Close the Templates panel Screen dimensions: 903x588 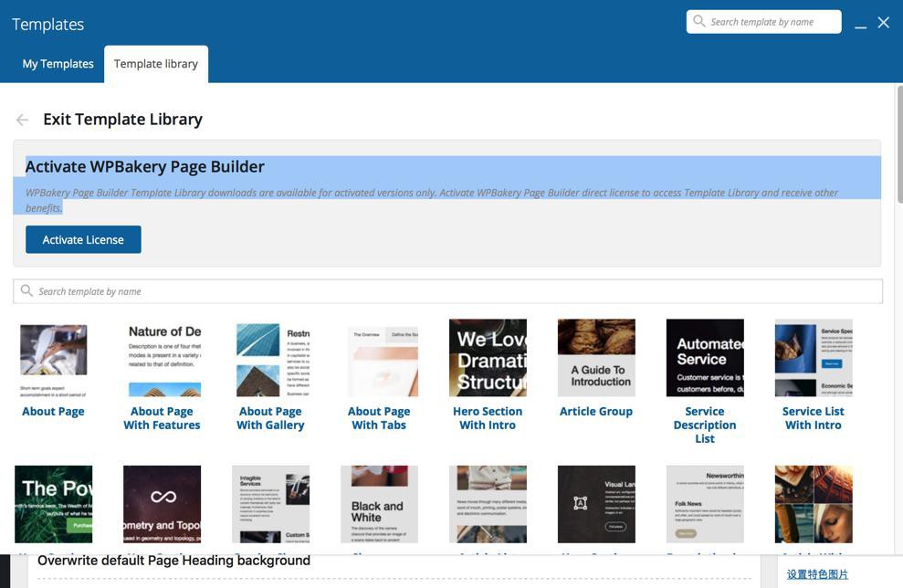point(884,23)
